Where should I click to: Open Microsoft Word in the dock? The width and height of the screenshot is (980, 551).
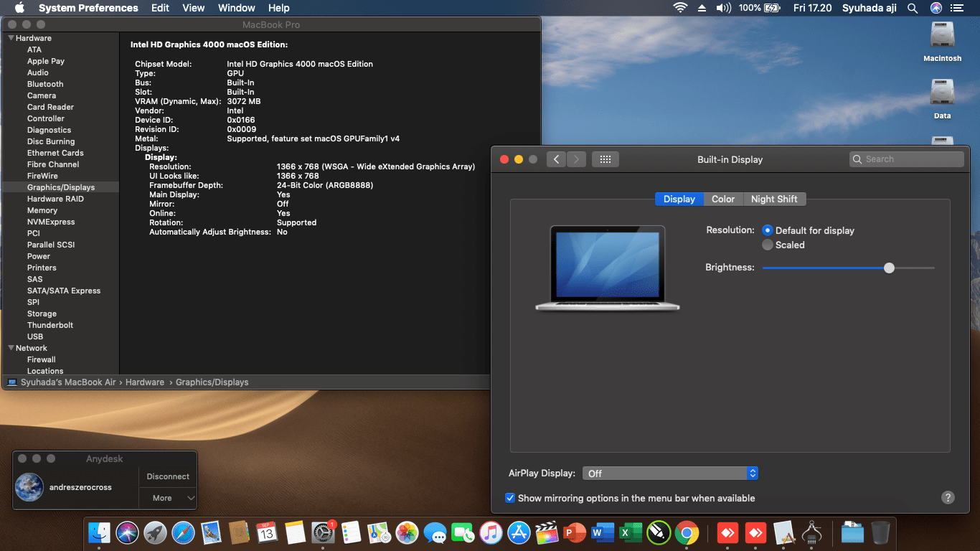[603, 533]
